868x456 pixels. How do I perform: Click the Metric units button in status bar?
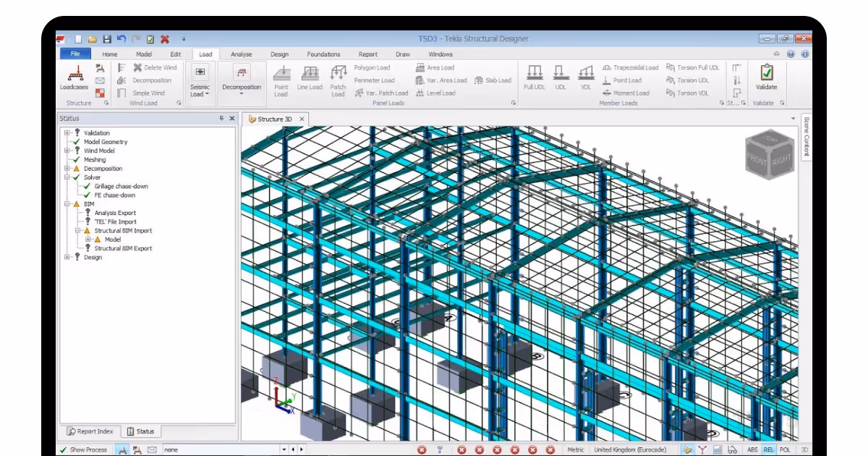(x=576, y=449)
